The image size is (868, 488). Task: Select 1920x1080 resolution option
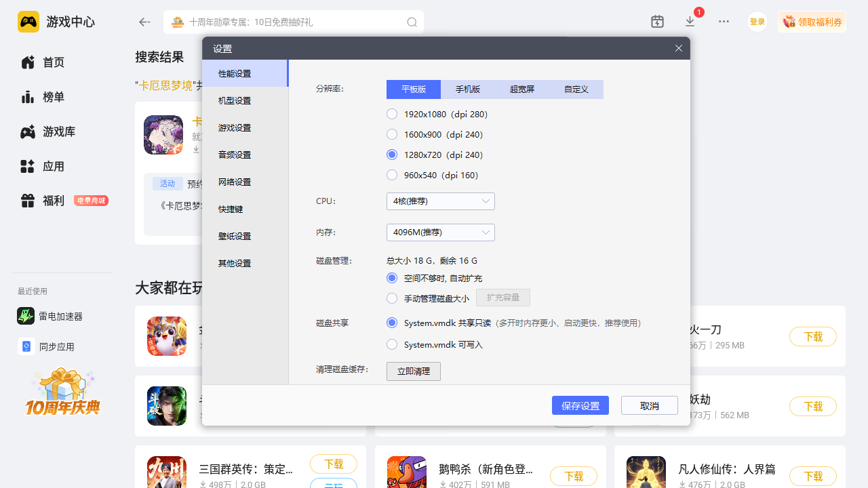pos(392,114)
